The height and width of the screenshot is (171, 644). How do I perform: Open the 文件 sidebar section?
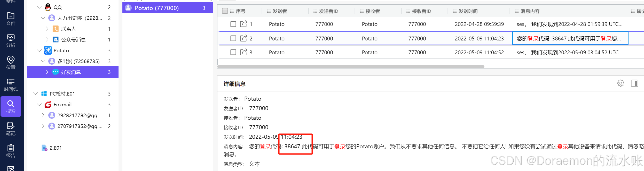click(11, 19)
